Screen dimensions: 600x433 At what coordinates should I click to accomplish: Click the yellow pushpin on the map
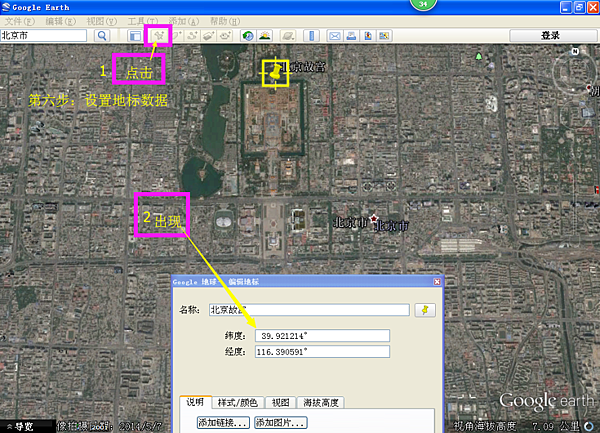click(x=275, y=72)
